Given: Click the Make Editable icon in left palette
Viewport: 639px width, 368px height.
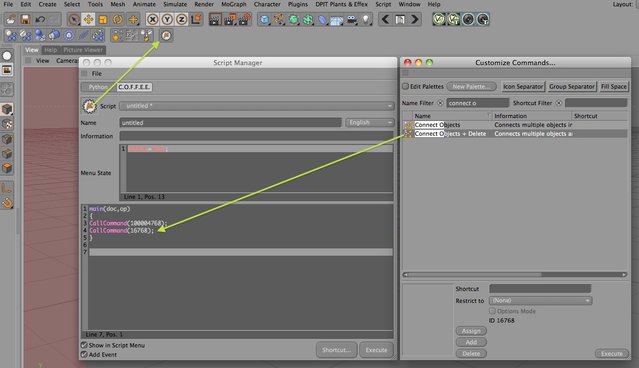Looking at the screenshot, I should point(7,89).
